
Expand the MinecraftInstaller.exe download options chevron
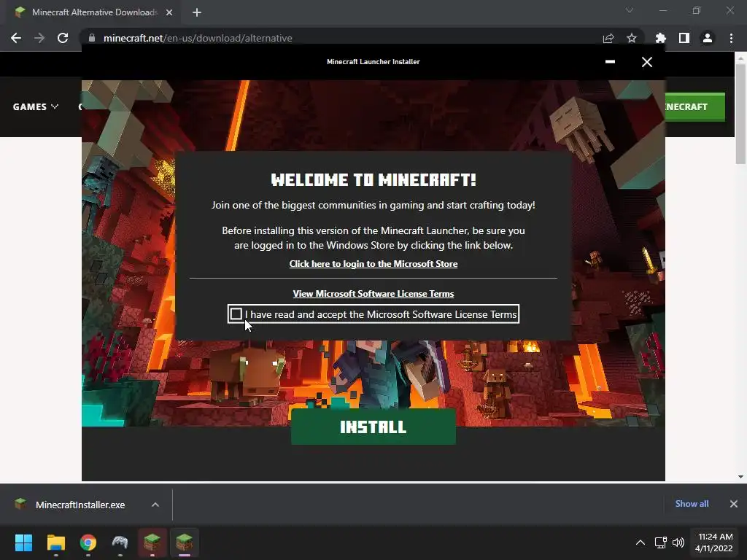click(x=155, y=505)
